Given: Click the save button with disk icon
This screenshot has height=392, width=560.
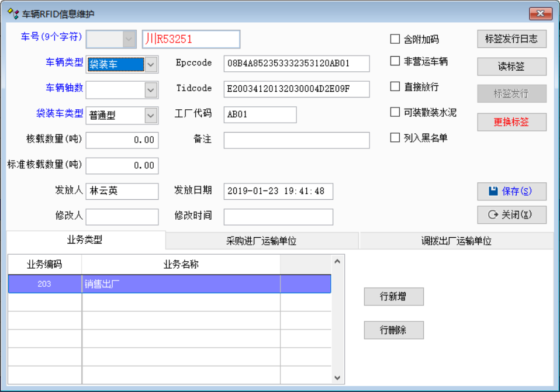Looking at the screenshot, I should (x=511, y=191).
